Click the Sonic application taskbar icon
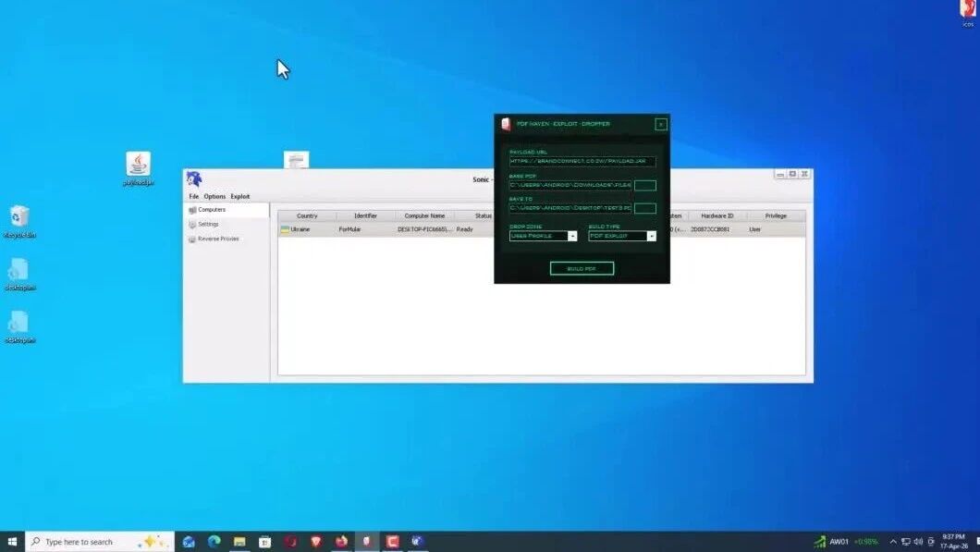 coord(418,542)
